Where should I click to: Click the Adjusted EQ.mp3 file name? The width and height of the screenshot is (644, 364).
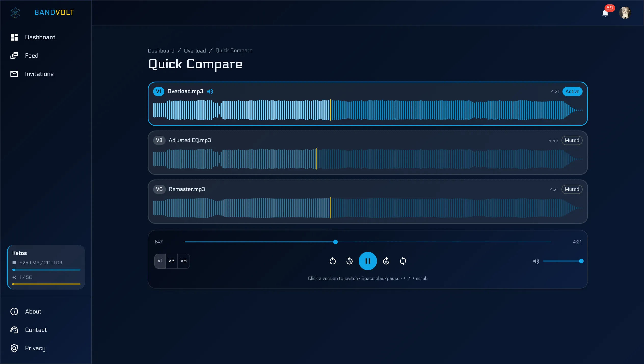tap(190, 140)
